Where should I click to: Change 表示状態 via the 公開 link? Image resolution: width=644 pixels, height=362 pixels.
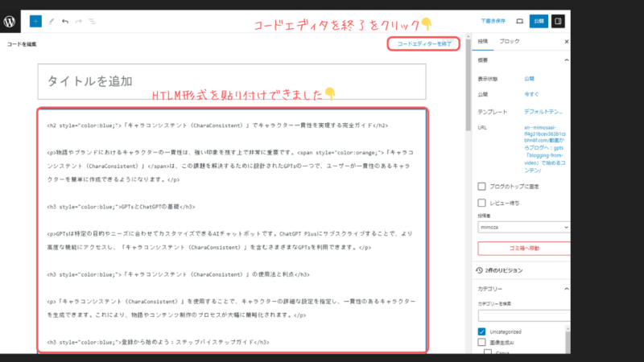[529, 79]
